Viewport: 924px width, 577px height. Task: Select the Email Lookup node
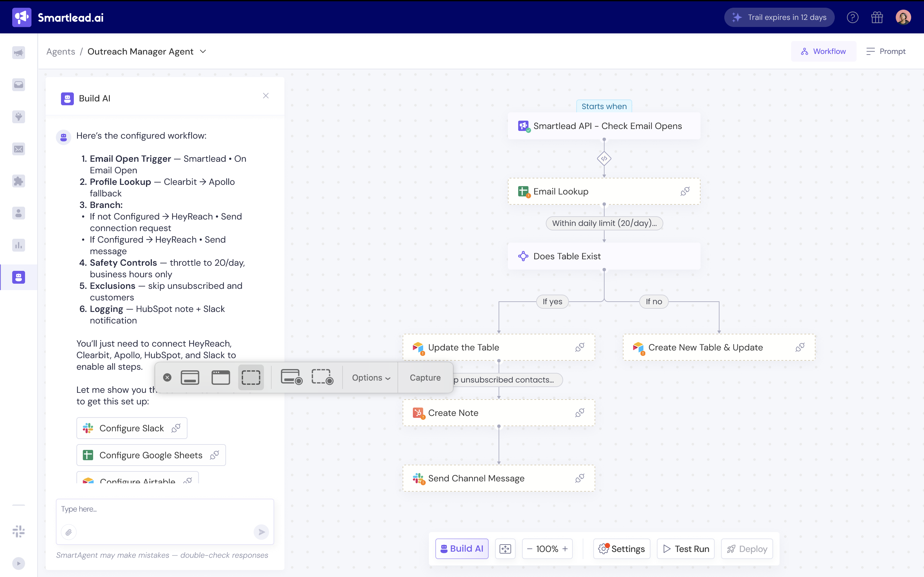(604, 191)
